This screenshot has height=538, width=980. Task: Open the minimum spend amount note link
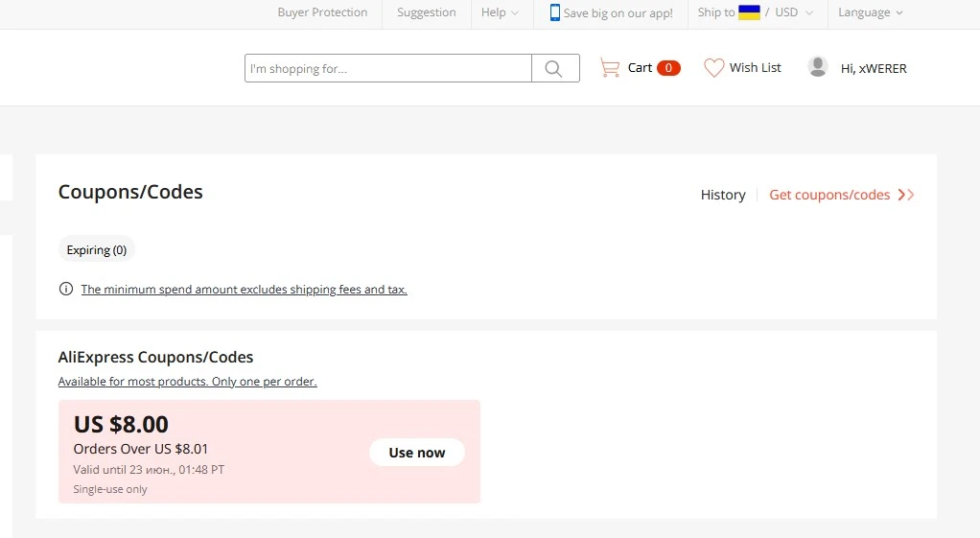tap(244, 290)
